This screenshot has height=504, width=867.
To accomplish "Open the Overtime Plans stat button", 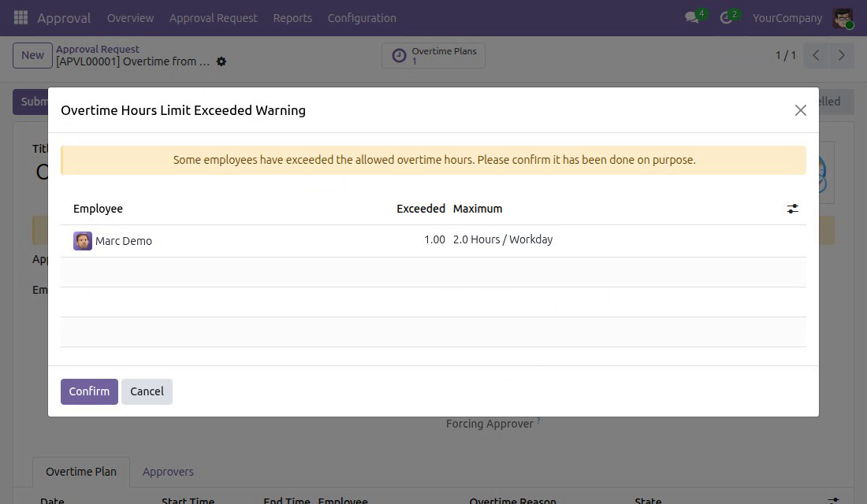I will (x=433, y=55).
